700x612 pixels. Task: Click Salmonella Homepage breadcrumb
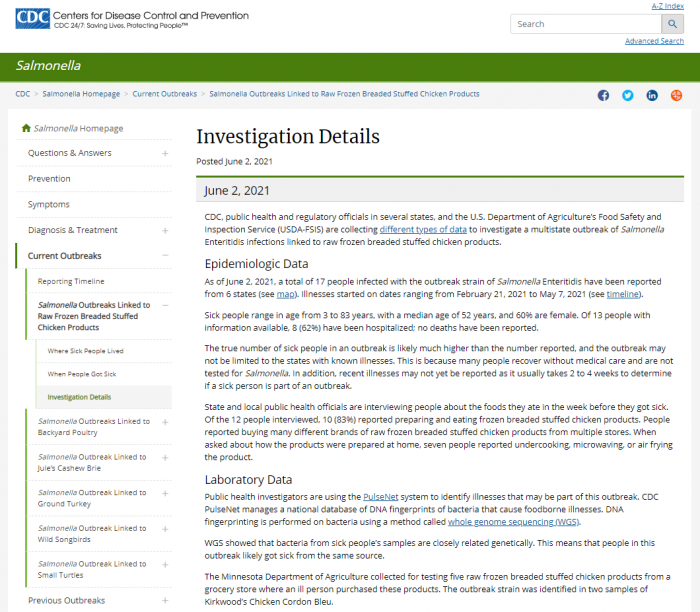81,94
